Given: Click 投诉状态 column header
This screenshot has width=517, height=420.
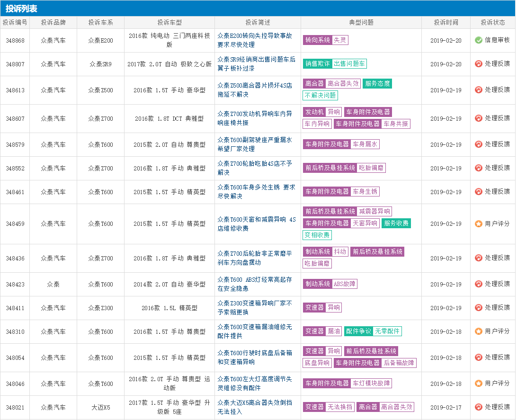Looking at the screenshot, I should point(492,22).
